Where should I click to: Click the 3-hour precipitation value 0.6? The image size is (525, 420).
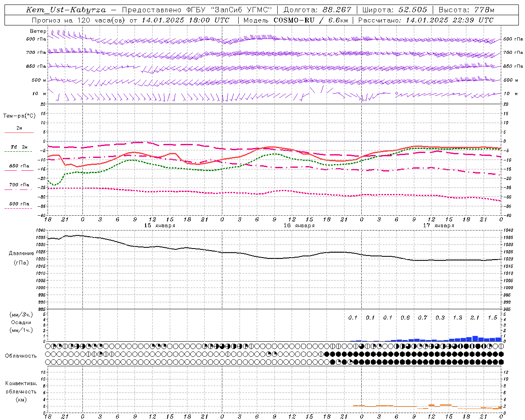[405, 317]
